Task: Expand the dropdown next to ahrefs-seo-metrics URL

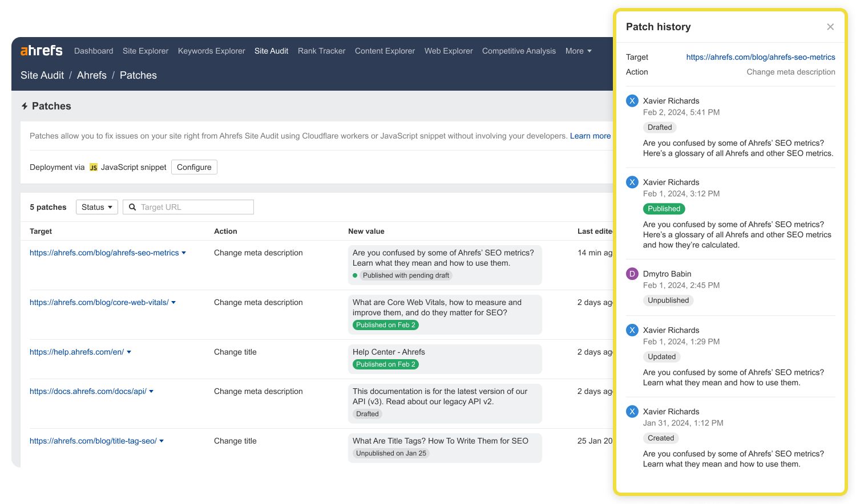Action: point(184,253)
